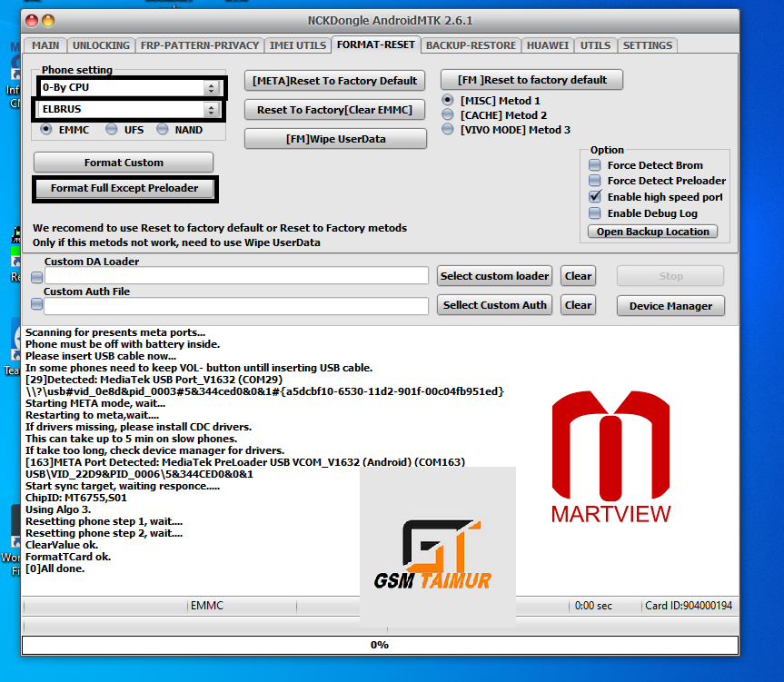The width and height of the screenshot is (784, 682).
Task: Tick the Force Detect Preloader checkbox
Action: tap(594, 181)
